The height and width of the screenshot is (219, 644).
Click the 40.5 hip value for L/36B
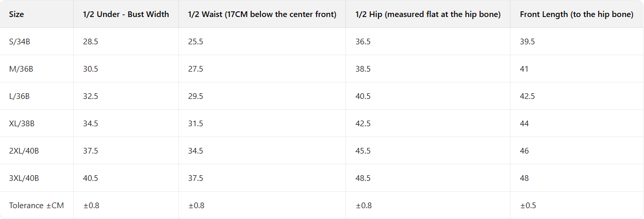coord(363,96)
